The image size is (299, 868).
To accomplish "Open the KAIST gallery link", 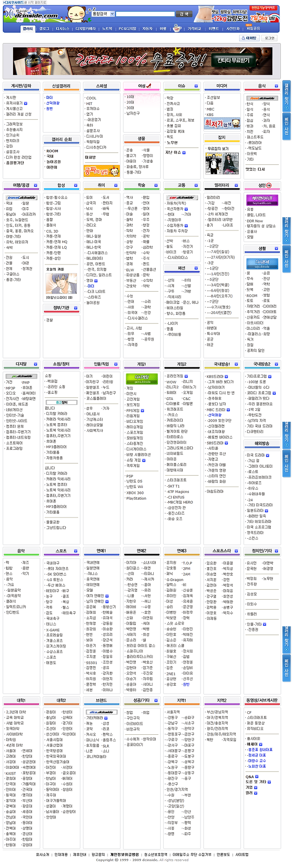I will (11, 773).
